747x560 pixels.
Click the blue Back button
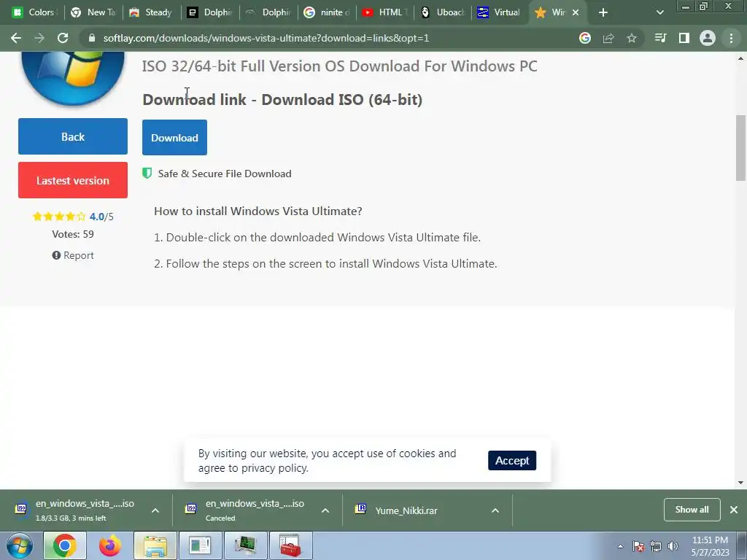(73, 136)
